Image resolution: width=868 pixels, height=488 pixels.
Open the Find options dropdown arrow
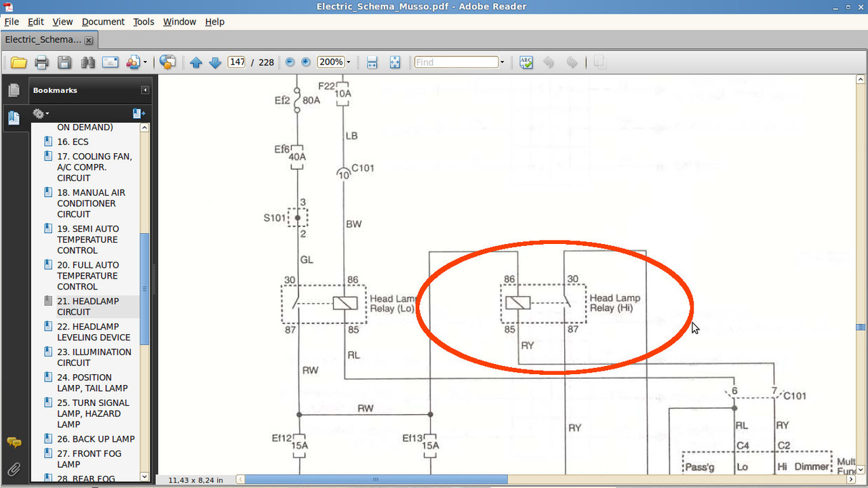(502, 62)
